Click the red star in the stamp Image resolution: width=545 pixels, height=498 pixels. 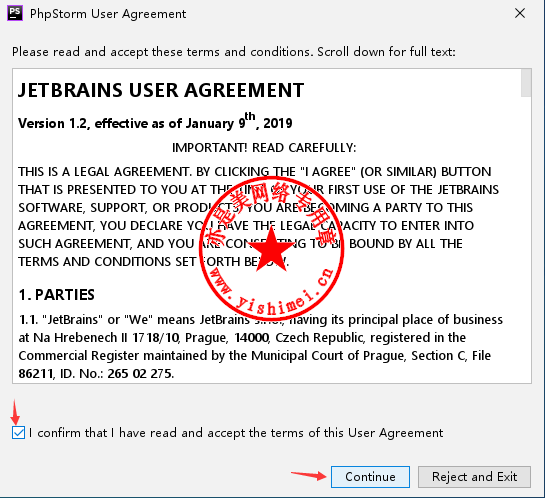point(271,250)
